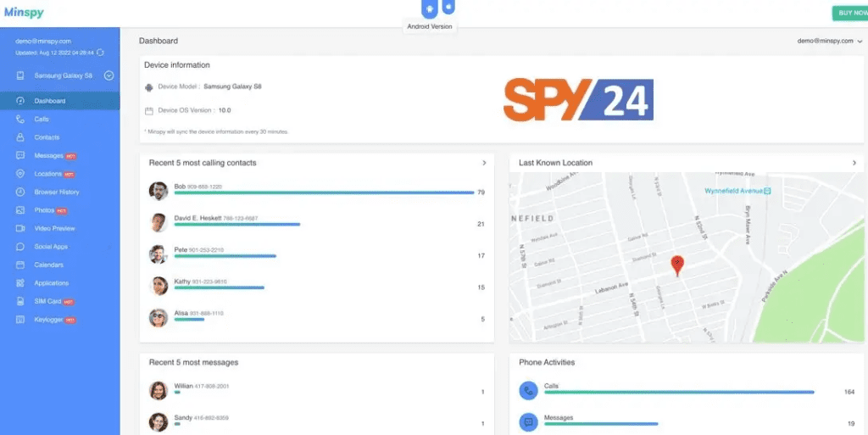Expand the Samsung Galaxy S8 device dropdown

coord(109,75)
